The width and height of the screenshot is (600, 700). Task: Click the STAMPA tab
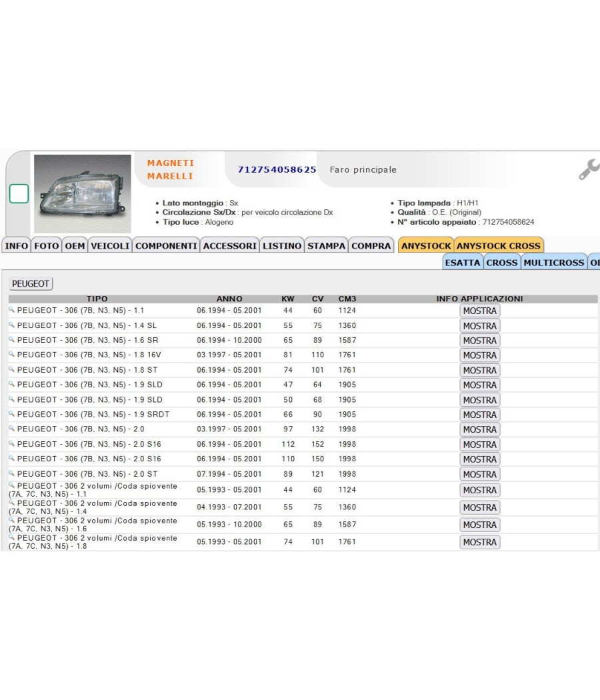coord(327,245)
